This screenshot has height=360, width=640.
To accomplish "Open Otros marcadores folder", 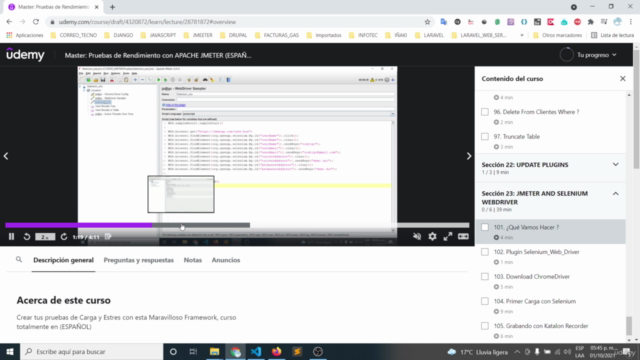I will tap(558, 35).
